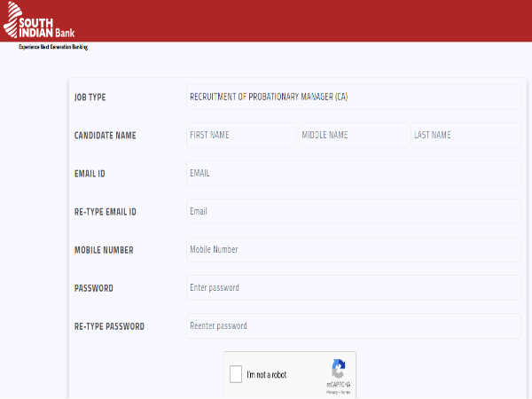Image resolution: width=532 pixels, height=399 pixels.
Task: Click the 'JOB TYPE' label text
Action: 90,98
